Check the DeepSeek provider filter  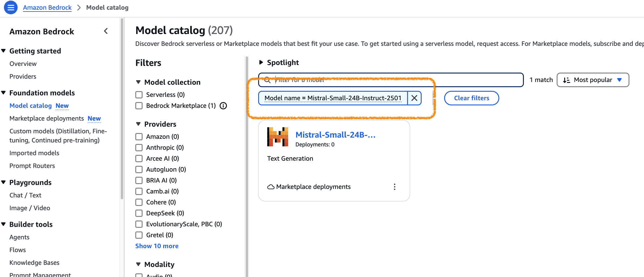(139, 213)
